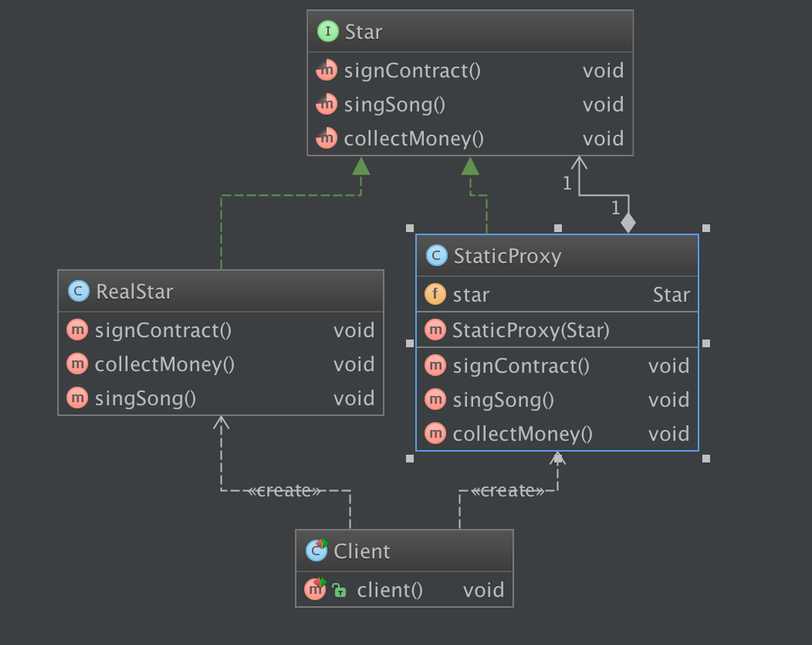
Task: Click the client() method icon
Action: [x=314, y=589]
